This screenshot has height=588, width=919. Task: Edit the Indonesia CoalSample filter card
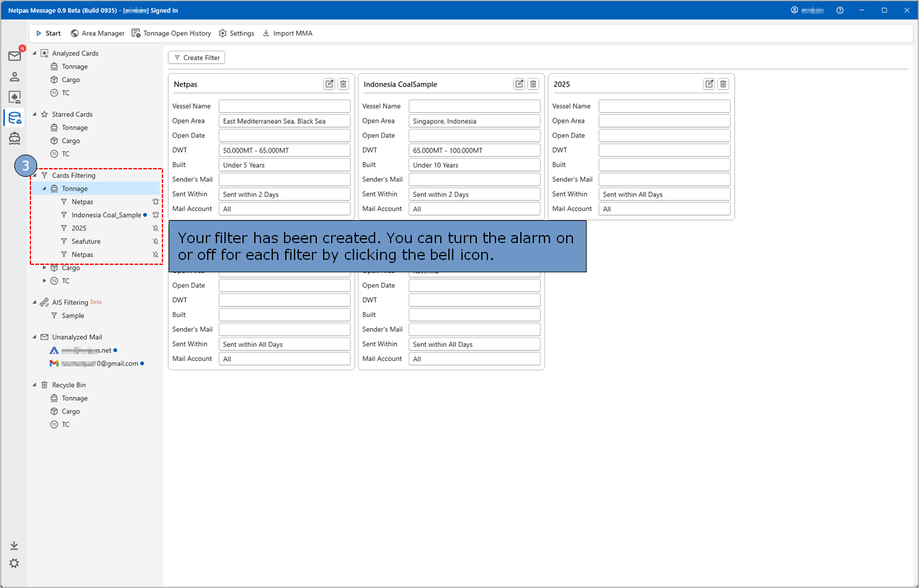tap(519, 84)
